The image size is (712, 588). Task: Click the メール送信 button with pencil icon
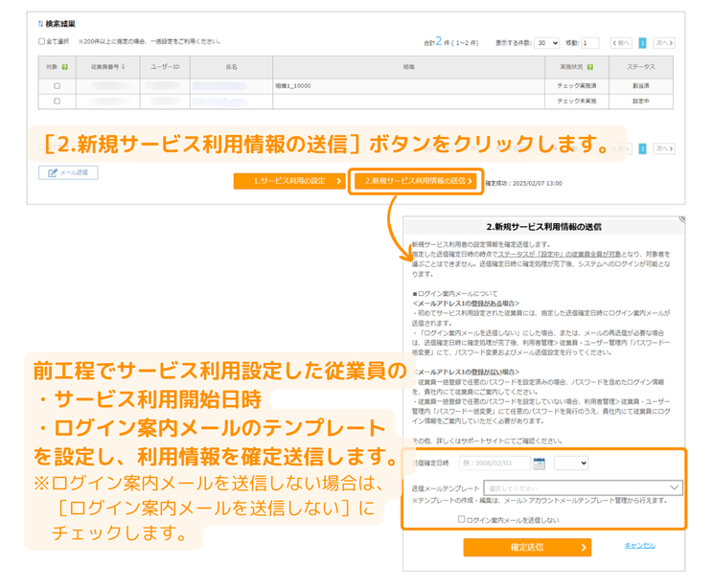click(x=68, y=173)
